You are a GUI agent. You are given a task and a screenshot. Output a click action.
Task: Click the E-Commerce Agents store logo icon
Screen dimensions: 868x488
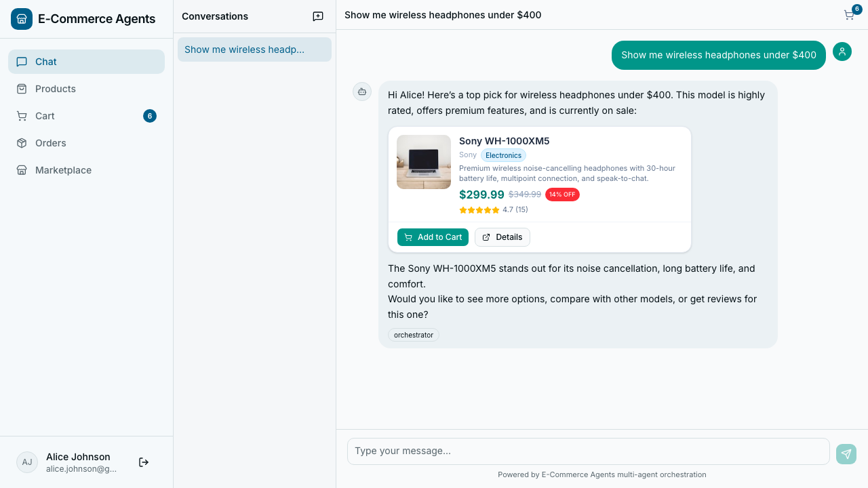tap(22, 19)
